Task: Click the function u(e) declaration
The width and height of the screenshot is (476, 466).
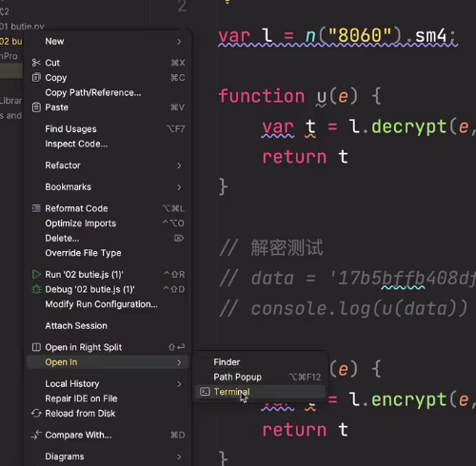Action: point(300,96)
